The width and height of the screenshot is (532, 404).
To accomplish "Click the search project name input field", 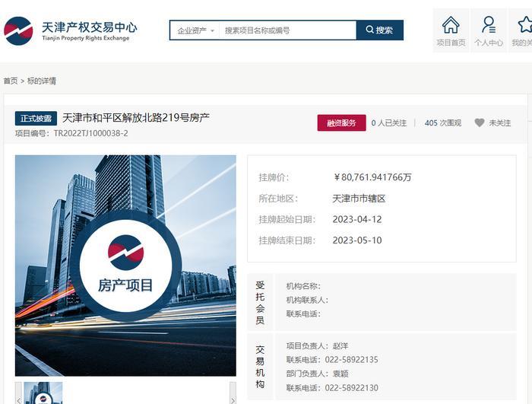I will (x=287, y=30).
